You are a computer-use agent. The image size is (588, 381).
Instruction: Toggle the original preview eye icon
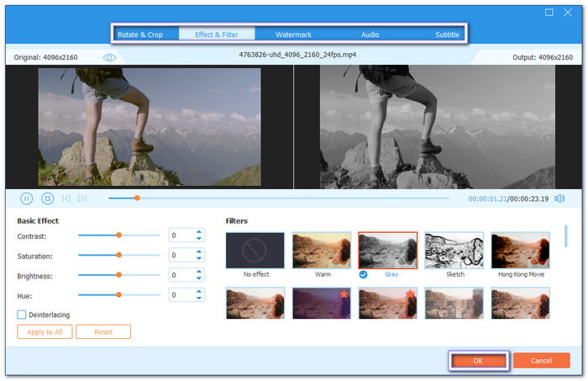pos(109,57)
